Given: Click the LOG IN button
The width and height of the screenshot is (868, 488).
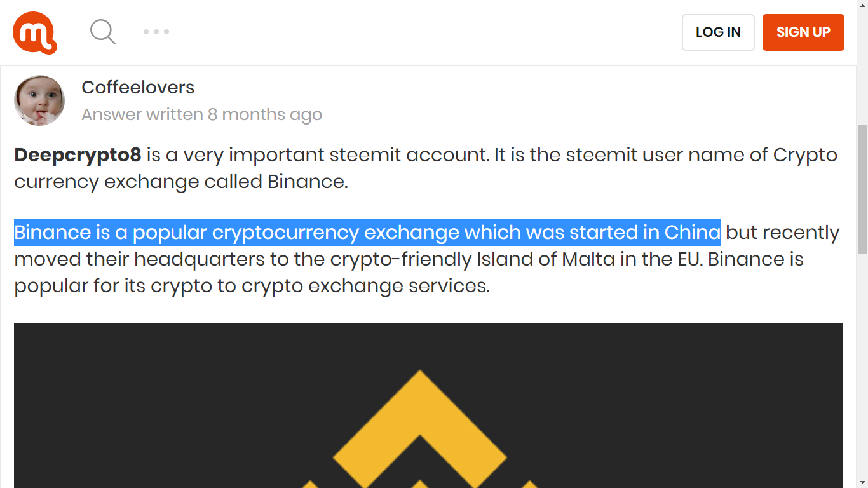Looking at the screenshot, I should [718, 32].
